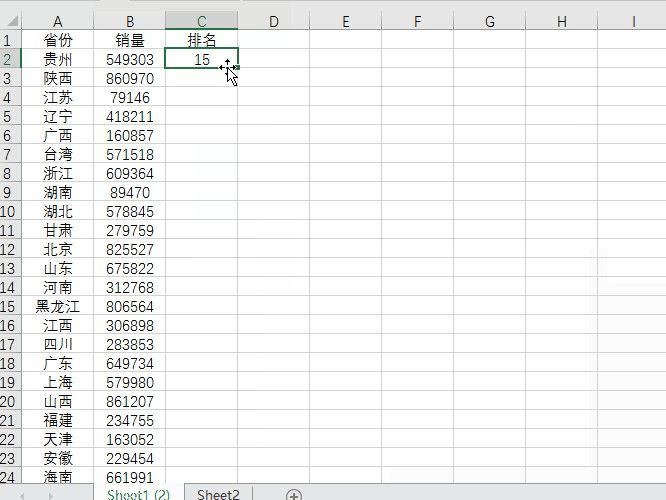Click sales value 234755
The image size is (666, 500).
(x=130, y=420)
